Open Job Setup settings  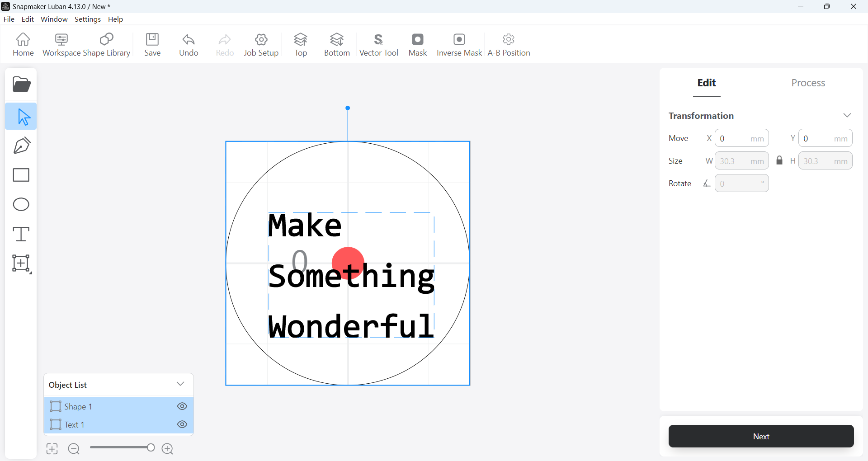(x=261, y=45)
